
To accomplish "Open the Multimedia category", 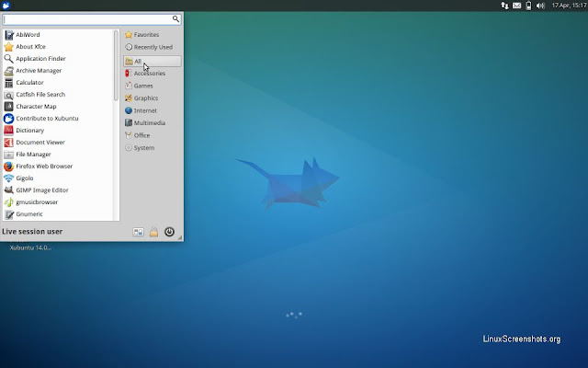I will click(153, 122).
